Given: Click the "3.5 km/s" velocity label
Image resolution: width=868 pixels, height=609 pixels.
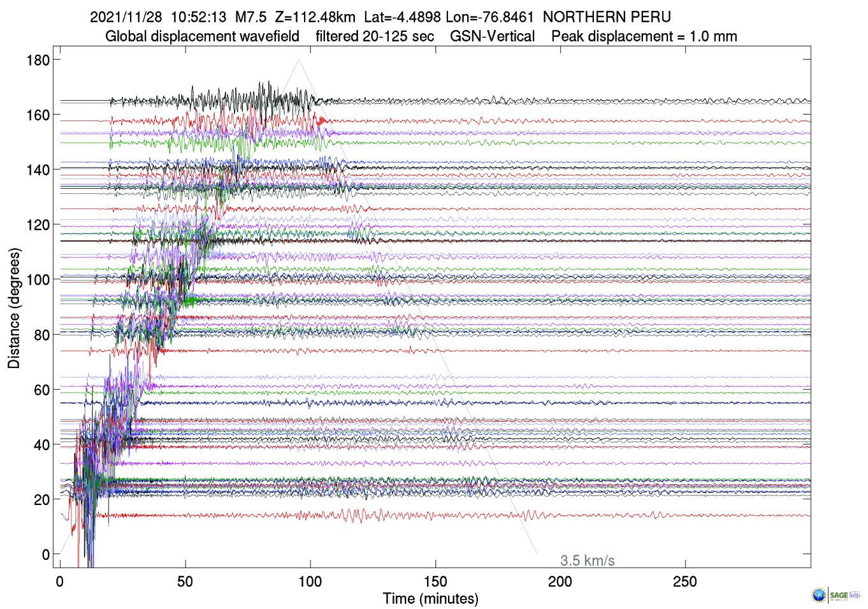Looking at the screenshot, I should [x=587, y=561].
